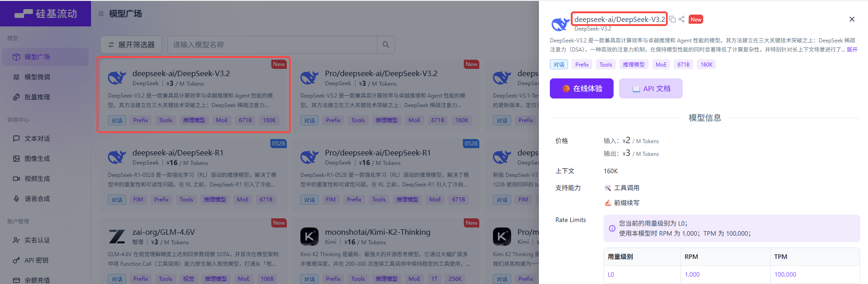
Task: Go to 文本对话 in the sidebar
Action: pos(45,139)
